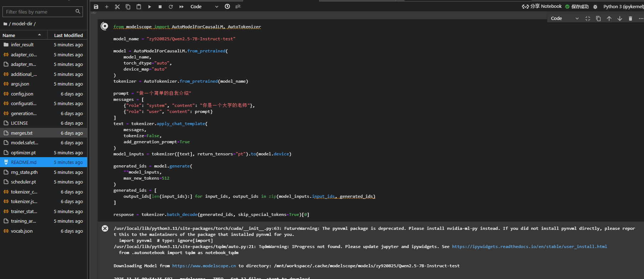The height and width of the screenshot is (279, 644).
Task: Select the vocab.json file
Action: pyautogui.click(x=43, y=231)
